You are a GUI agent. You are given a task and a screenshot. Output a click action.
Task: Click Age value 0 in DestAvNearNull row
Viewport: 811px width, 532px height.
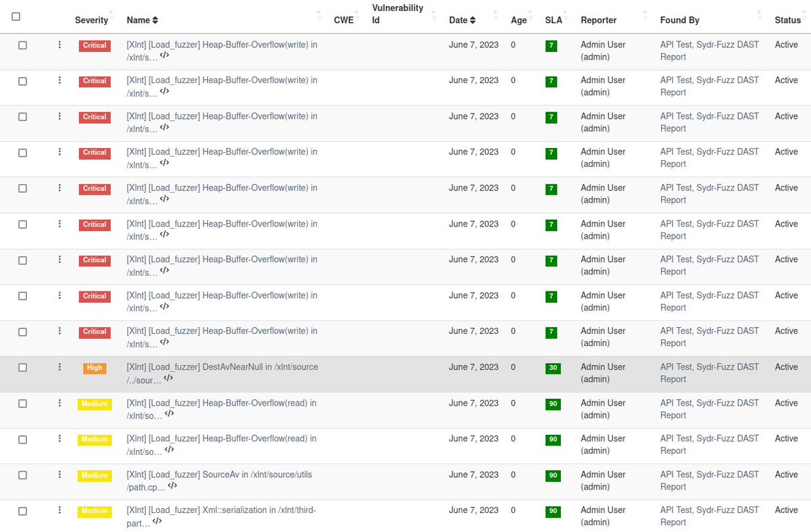coord(513,367)
